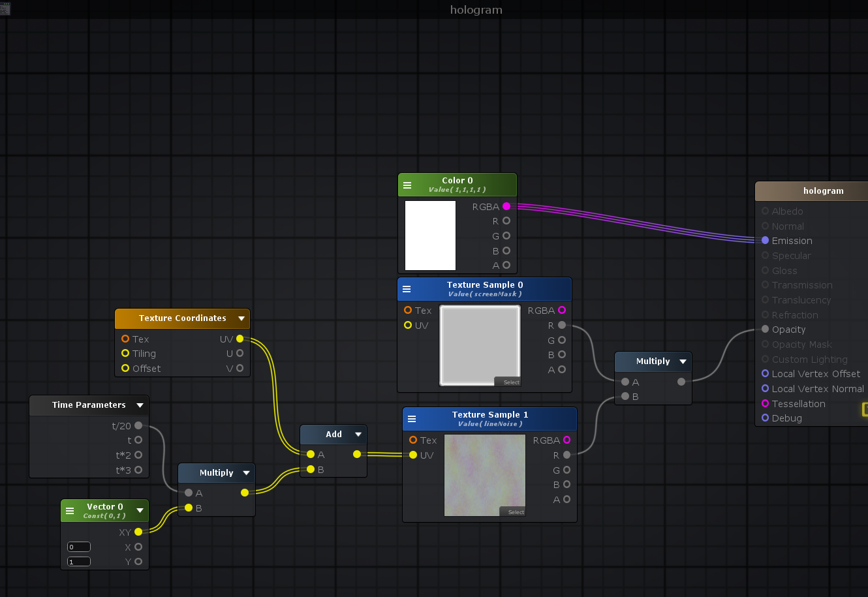Click the Opacity input port on hologram node
Screen dimensions: 868x597
click(765, 329)
